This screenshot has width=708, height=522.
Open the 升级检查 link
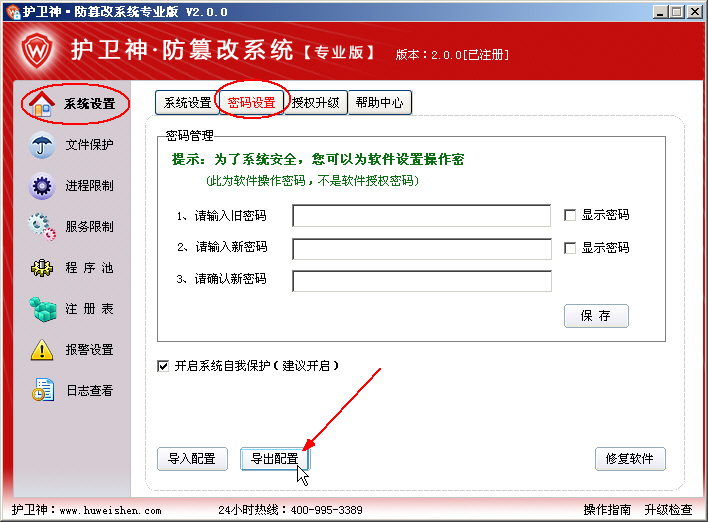(x=668, y=510)
